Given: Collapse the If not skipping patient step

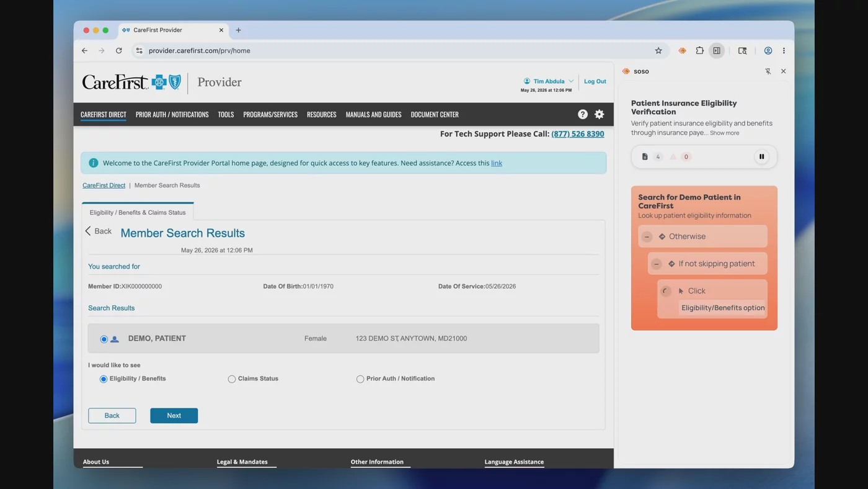Looking at the screenshot, I should coord(657,264).
